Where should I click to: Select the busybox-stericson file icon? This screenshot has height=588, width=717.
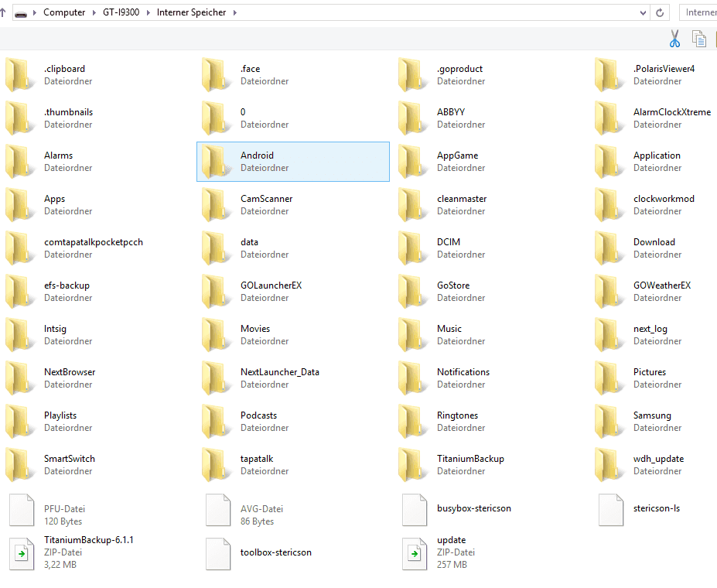pyautogui.click(x=415, y=510)
